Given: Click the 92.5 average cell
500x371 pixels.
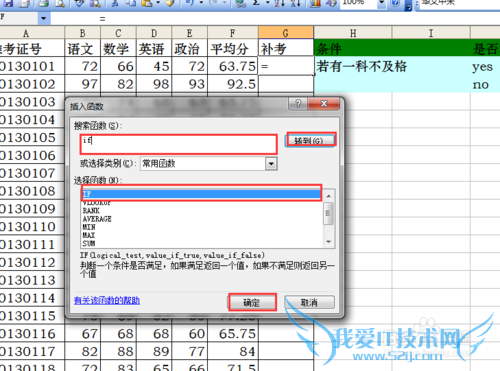Looking at the screenshot, I should 233,84.
